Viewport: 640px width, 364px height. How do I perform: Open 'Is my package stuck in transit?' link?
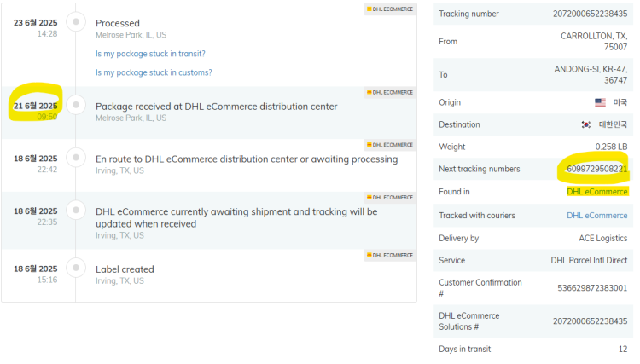pyautogui.click(x=150, y=54)
